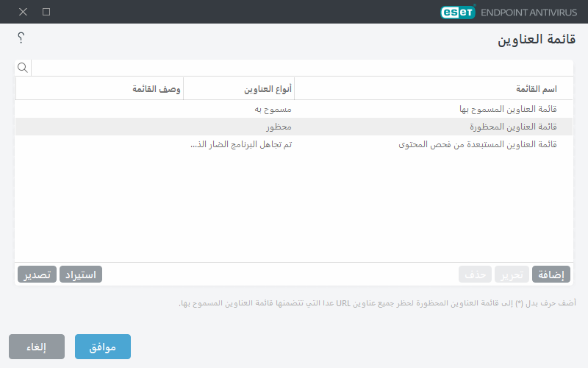
Task: Select row قائمة العناوين المسموح بها
Action: (294, 109)
